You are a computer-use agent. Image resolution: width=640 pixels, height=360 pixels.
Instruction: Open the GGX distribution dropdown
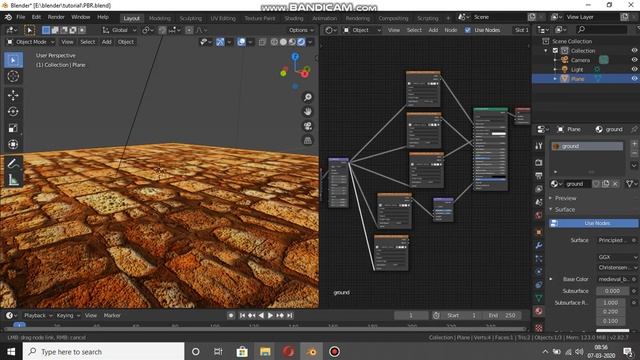617,257
